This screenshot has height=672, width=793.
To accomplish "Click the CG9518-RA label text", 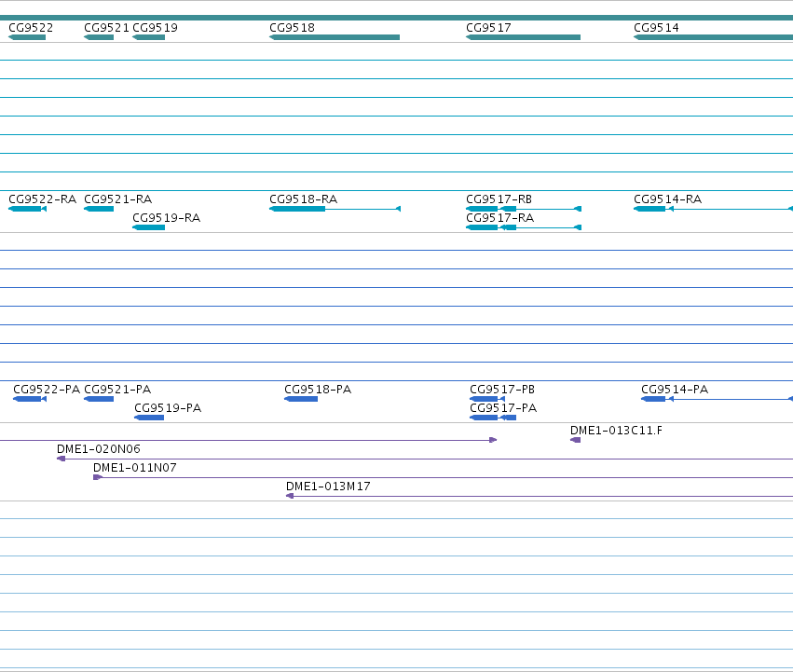I will click(304, 199).
